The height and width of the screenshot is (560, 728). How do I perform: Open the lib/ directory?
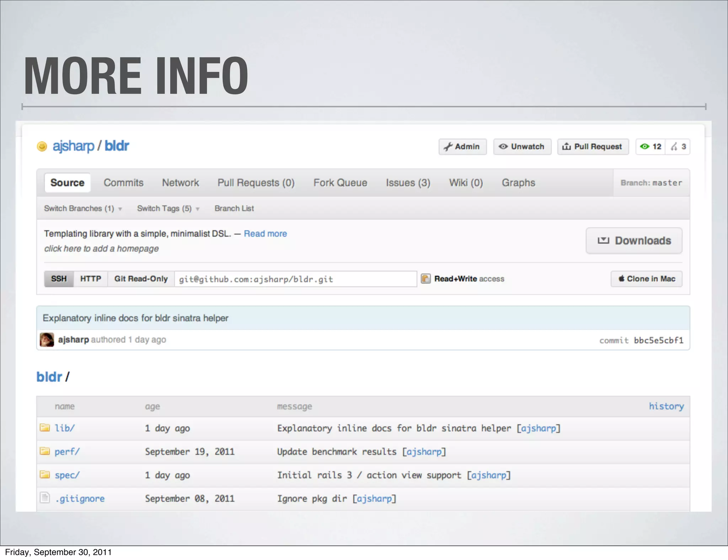click(x=64, y=428)
